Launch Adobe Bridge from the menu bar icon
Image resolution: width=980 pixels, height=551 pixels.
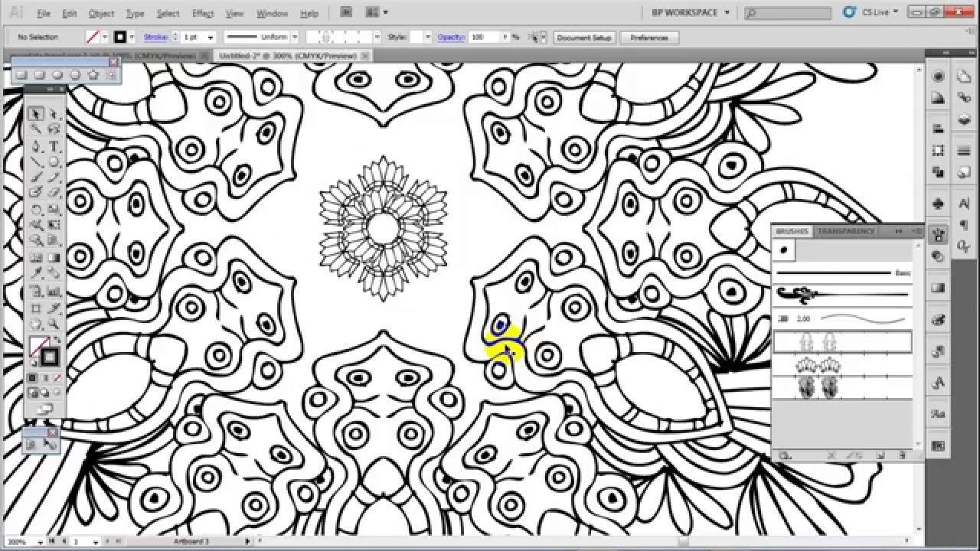pyautogui.click(x=346, y=12)
